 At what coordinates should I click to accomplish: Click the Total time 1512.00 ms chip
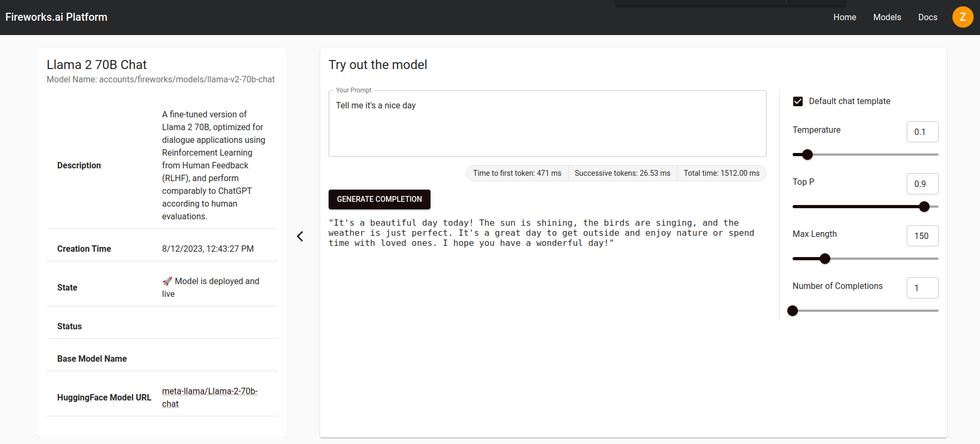click(721, 173)
